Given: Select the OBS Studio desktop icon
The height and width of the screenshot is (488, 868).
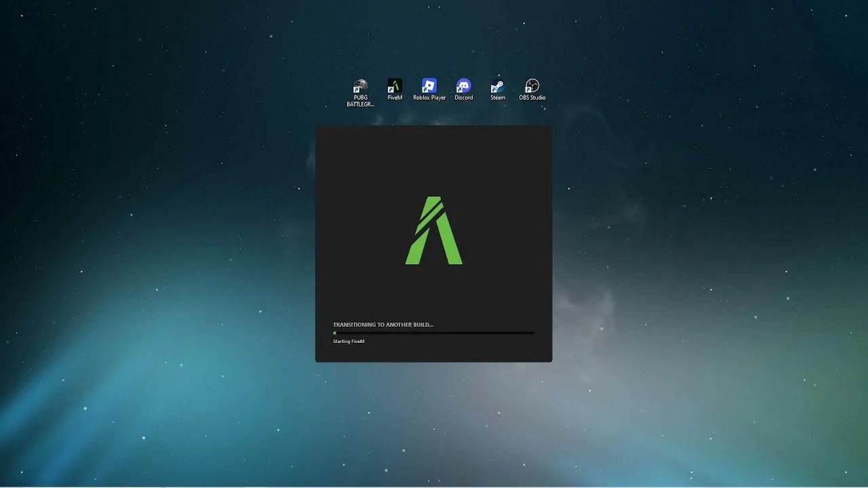Looking at the screenshot, I should [532, 90].
